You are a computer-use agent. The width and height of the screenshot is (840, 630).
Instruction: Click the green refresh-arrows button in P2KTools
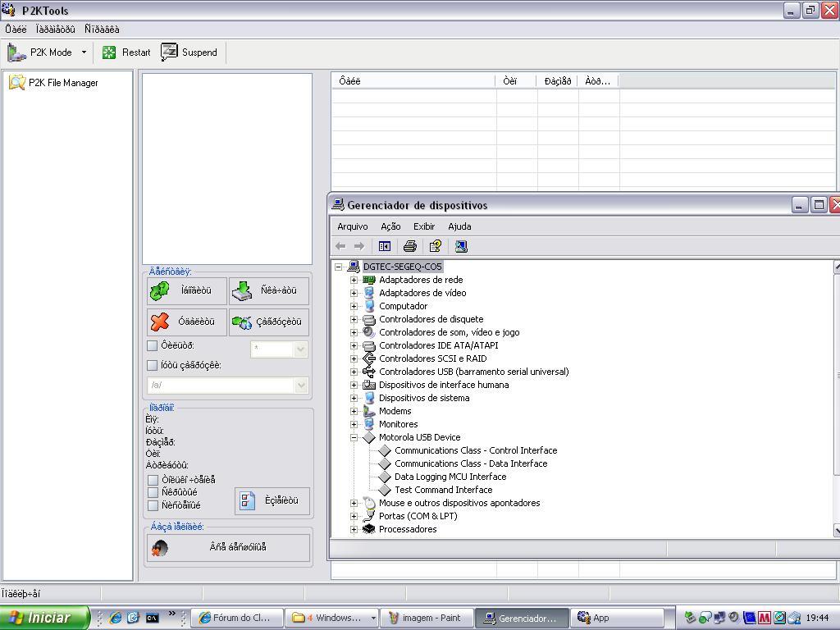186,290
